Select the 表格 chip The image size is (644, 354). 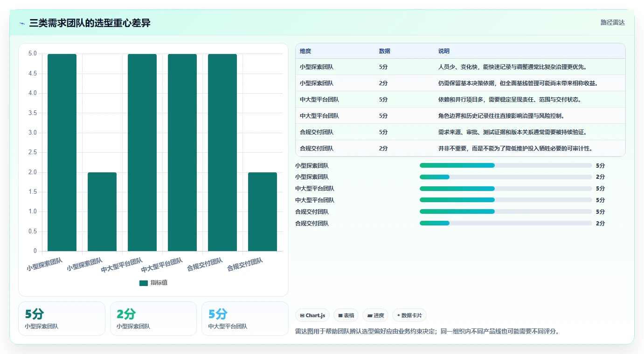click(346, 315)
